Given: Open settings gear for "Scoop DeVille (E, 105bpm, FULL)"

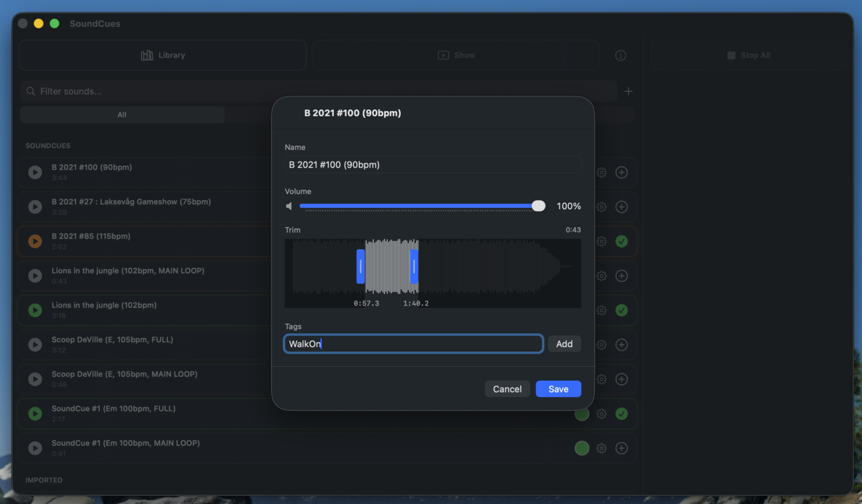Looking at the screenshot, I should (601, 345).
